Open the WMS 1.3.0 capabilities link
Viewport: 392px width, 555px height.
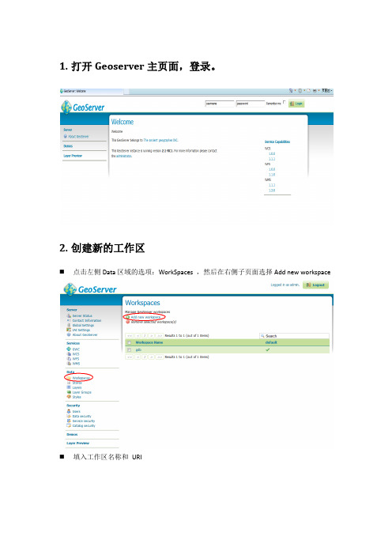point(272,191)
